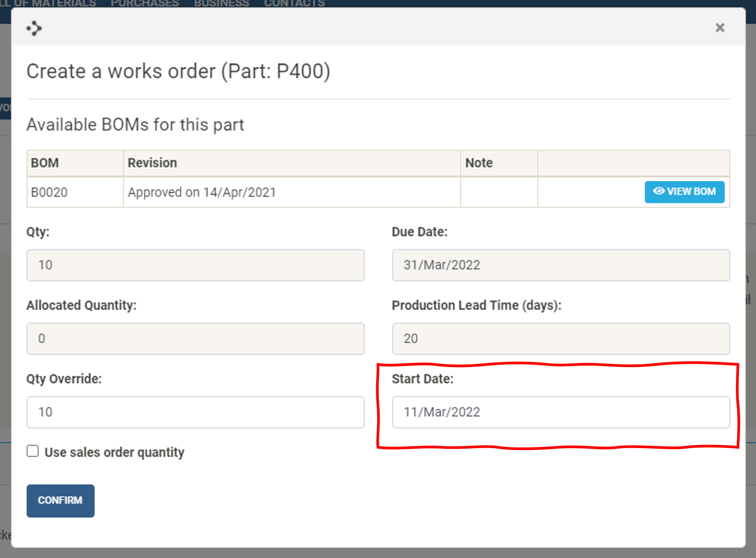
Task: Click the workflow logo icon in modal header
Action: click(x=34, y=28)
